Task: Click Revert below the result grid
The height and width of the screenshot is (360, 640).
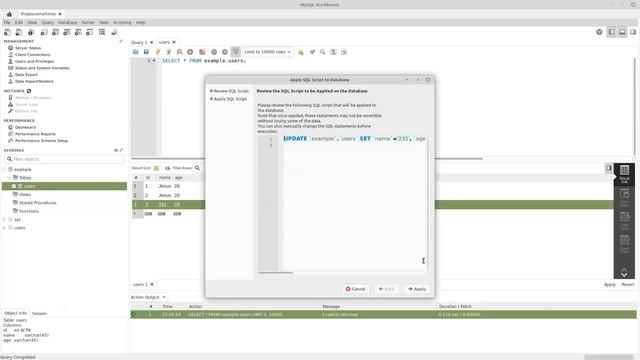Action: tap(628, 284)
